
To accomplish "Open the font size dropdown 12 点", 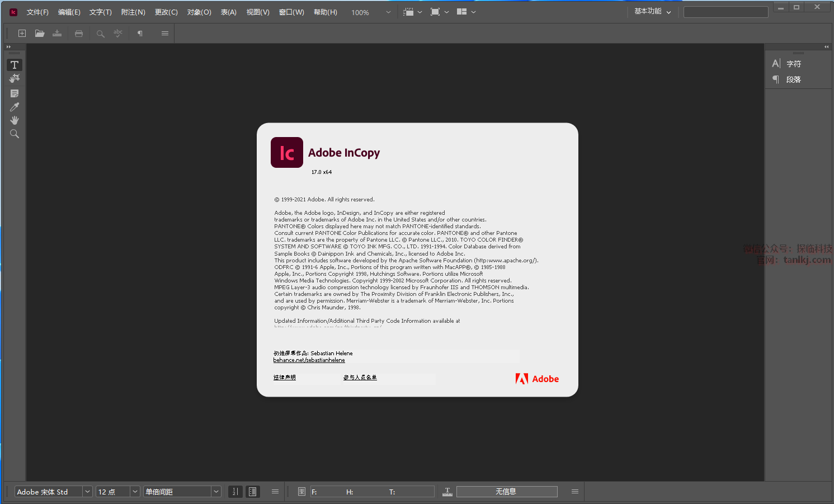I will (x=135, y=492).
